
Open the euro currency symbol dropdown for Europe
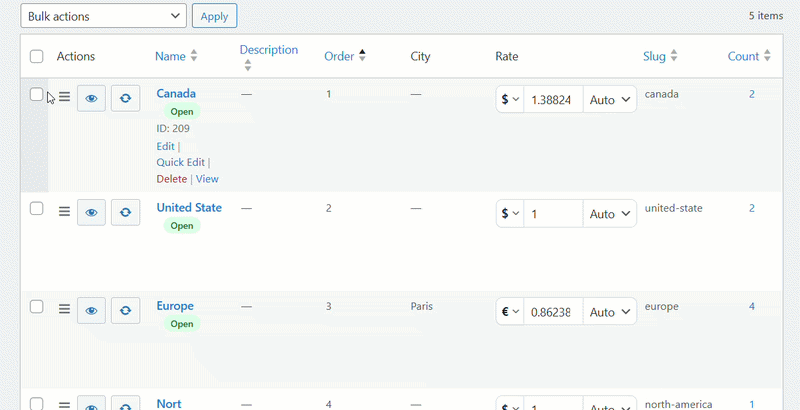[510, 312]
